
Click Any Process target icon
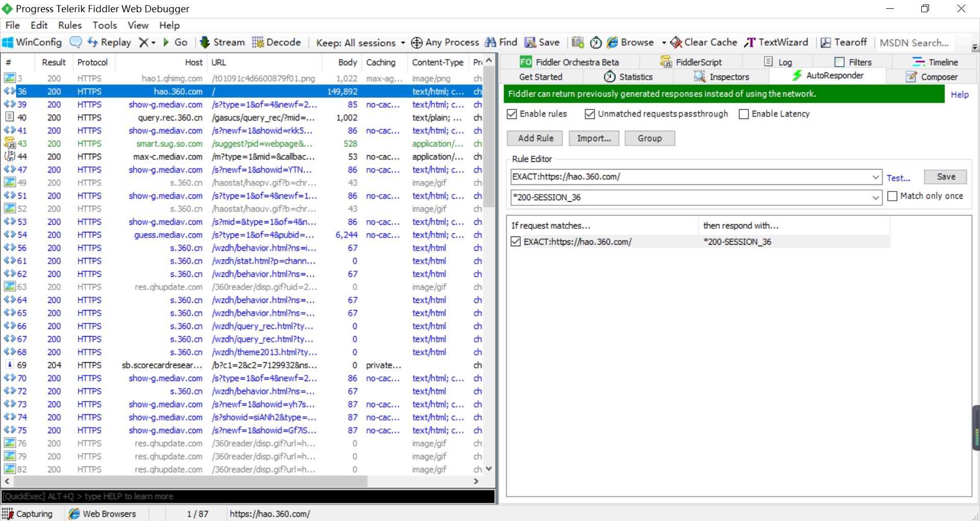coord(417,43)
